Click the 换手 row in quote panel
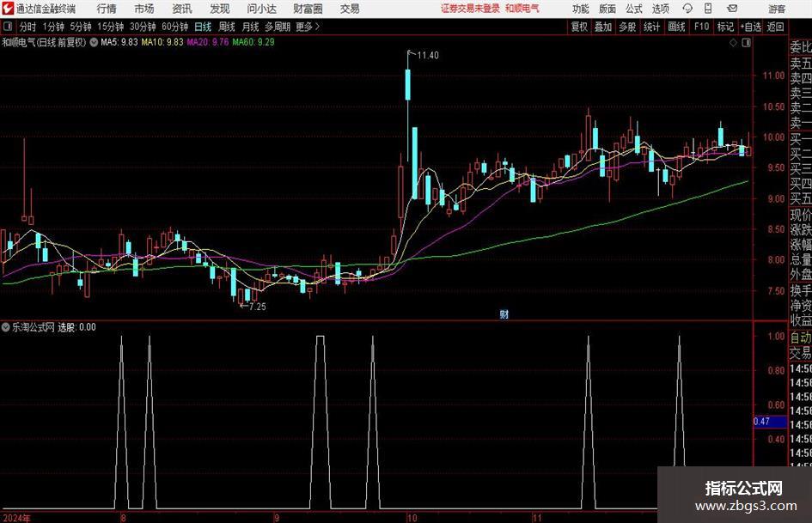Viewport: 812px width, 523px height. (x=801, y=290)
